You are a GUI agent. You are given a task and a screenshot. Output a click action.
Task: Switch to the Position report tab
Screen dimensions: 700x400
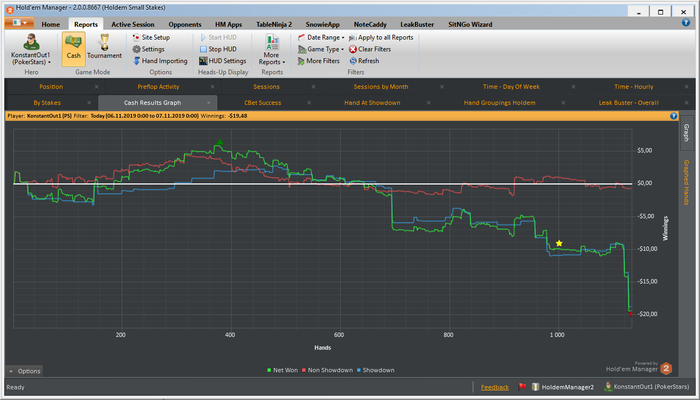[51, 87]
